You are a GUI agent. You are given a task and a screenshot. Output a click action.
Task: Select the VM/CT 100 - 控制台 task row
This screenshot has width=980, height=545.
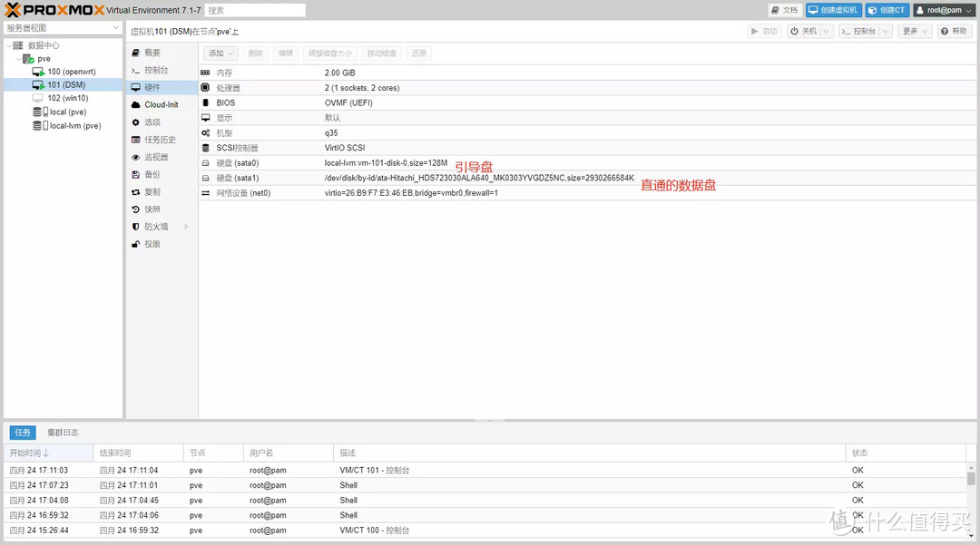coord(485,530)
